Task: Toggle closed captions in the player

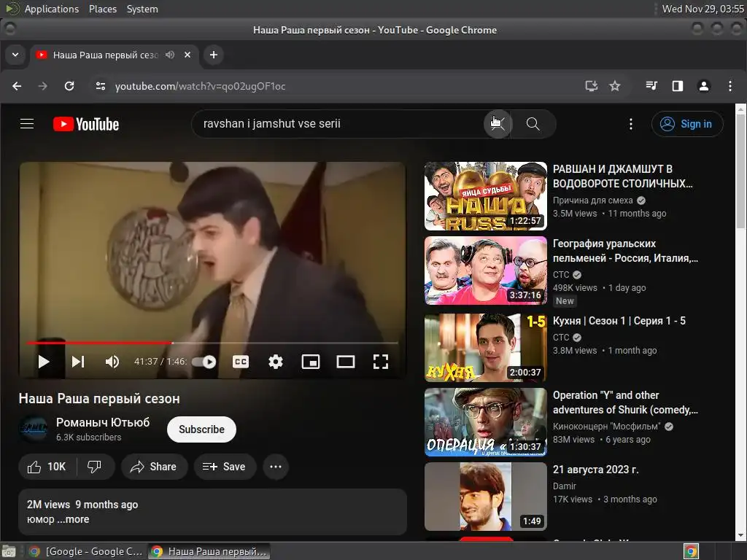Action: click(x=241, y=362)
